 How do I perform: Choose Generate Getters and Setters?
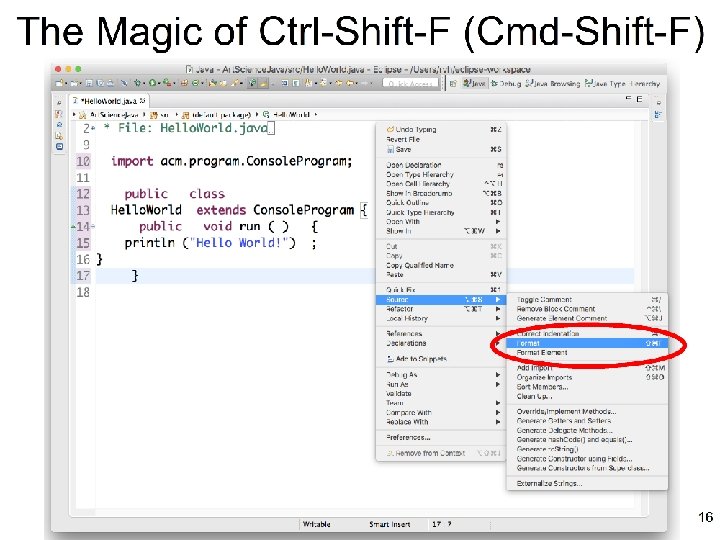point(587,421)
